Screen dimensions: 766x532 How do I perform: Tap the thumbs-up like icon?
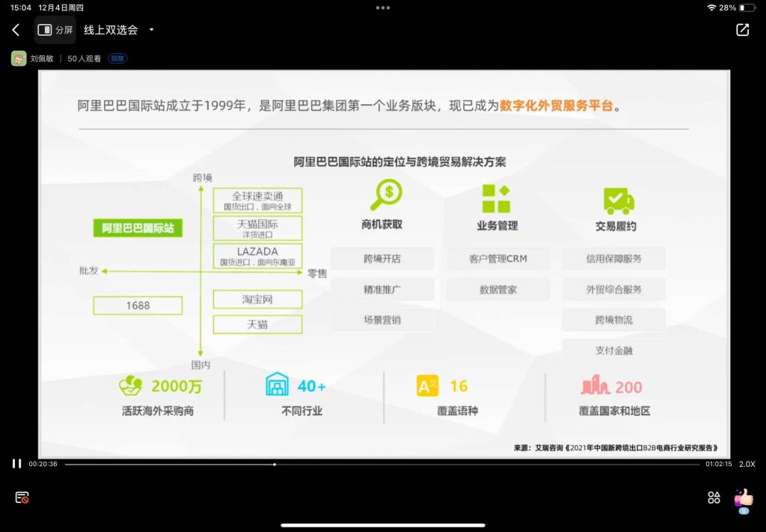coord(744,498)
